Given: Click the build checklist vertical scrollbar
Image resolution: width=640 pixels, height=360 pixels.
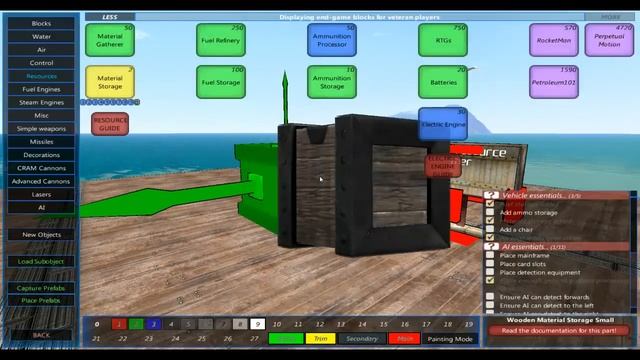Looking at the screenshot, I should pos(633,252).
